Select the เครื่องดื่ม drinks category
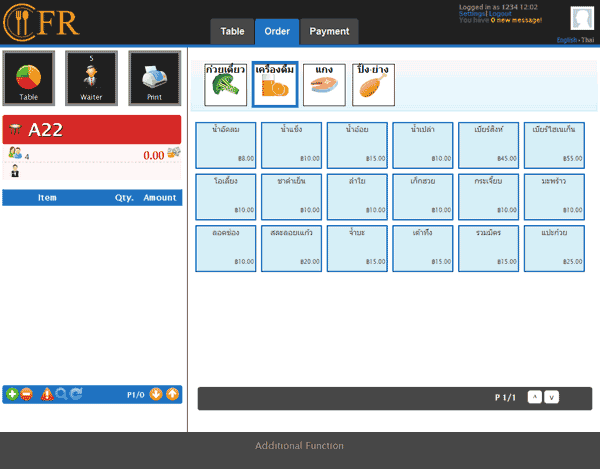600x469 pixels. coord(274,85)
